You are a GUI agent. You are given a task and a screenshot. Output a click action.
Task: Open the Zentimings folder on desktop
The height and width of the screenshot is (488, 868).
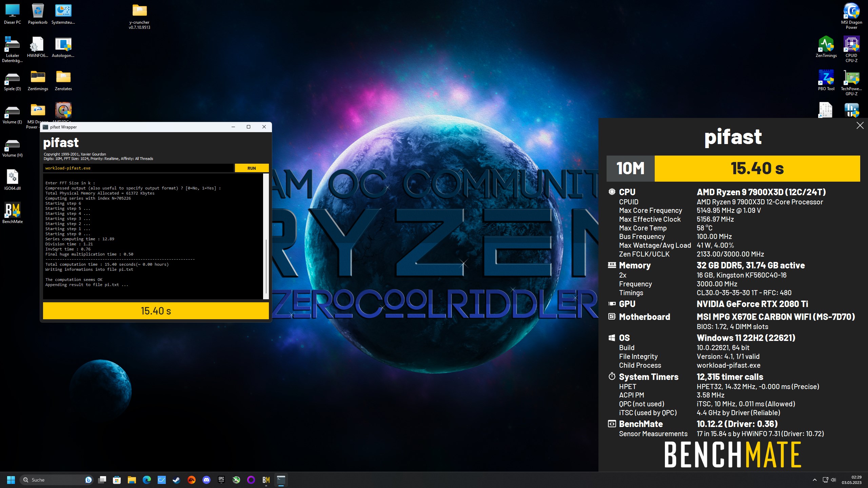38,80
